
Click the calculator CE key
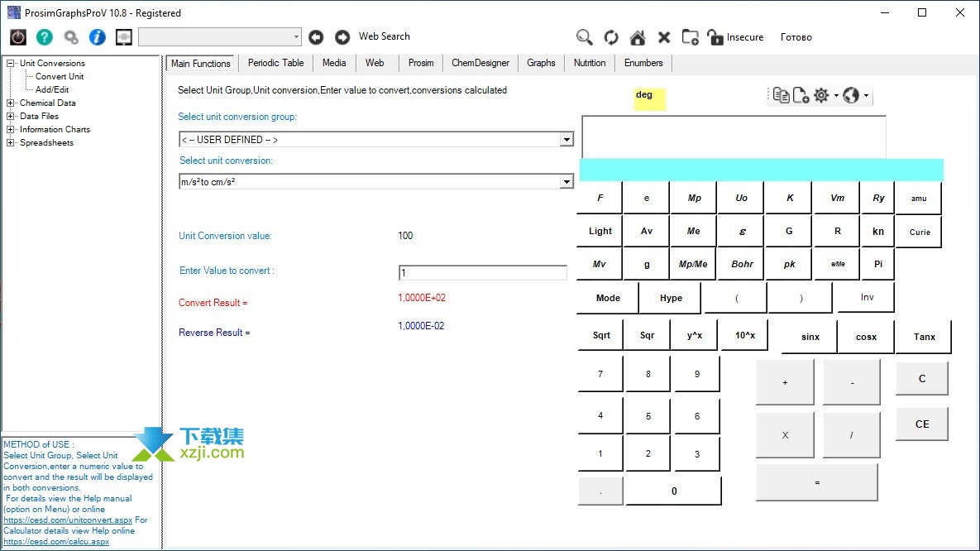pos(922,424)
